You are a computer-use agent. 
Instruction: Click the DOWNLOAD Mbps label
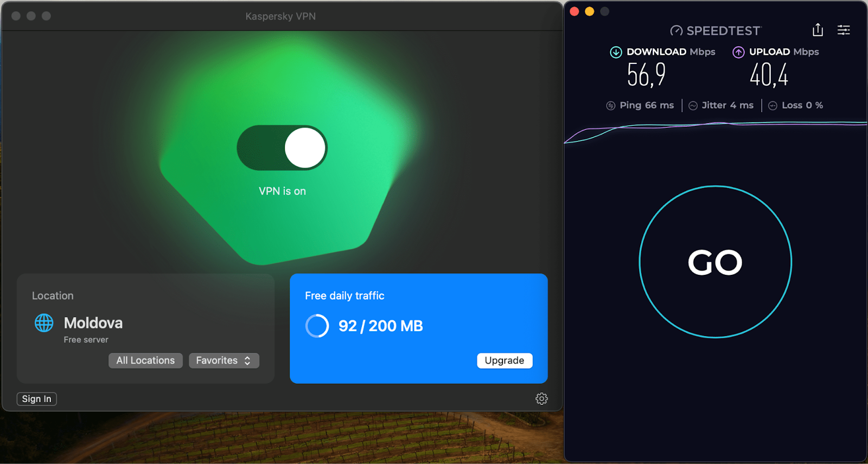click(671, 52)
